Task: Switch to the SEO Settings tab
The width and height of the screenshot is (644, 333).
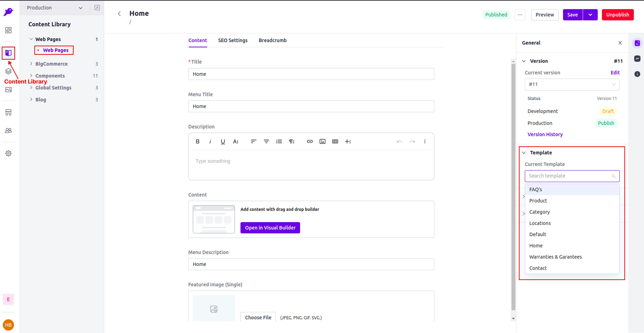Action: [232, 41]
